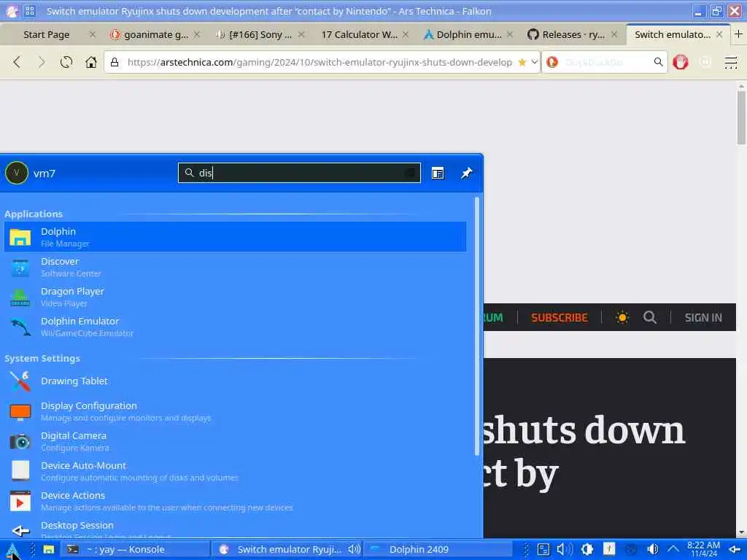Go to the browser home page
This screenshot has width=747, height=560.
tap(91, 62)
